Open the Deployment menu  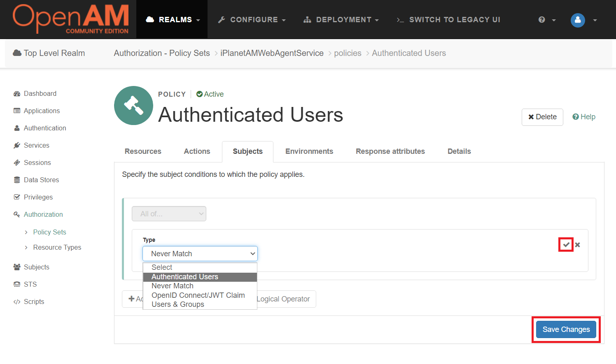click(341, 20)
